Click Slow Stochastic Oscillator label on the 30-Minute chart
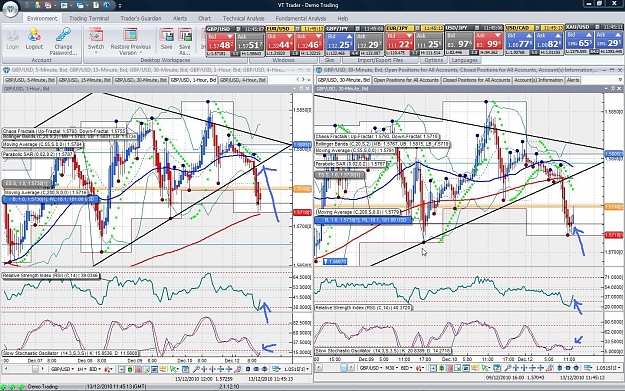This screenshot has width=625, height=391. click(383, 351)
